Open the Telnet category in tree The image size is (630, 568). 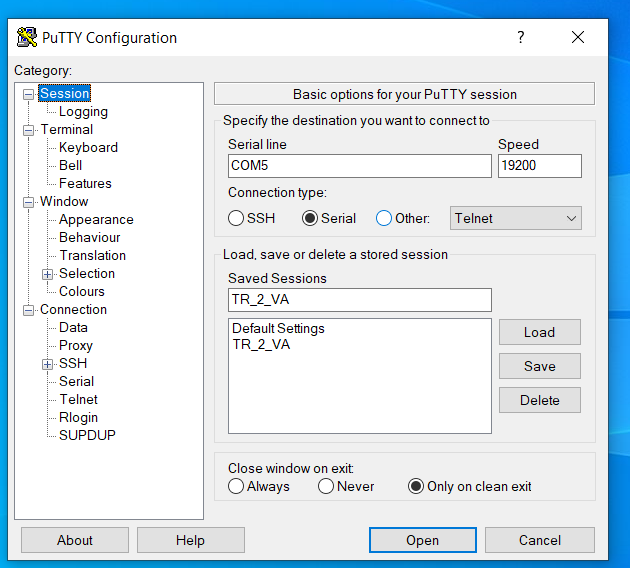[x=78, y=399]
